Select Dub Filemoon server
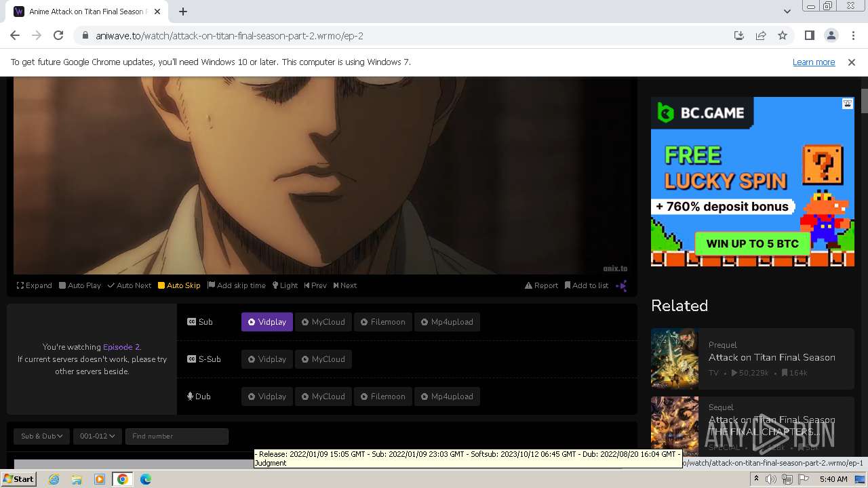The height and width of the screenshot is (488, 868). (x=383, y=396)
